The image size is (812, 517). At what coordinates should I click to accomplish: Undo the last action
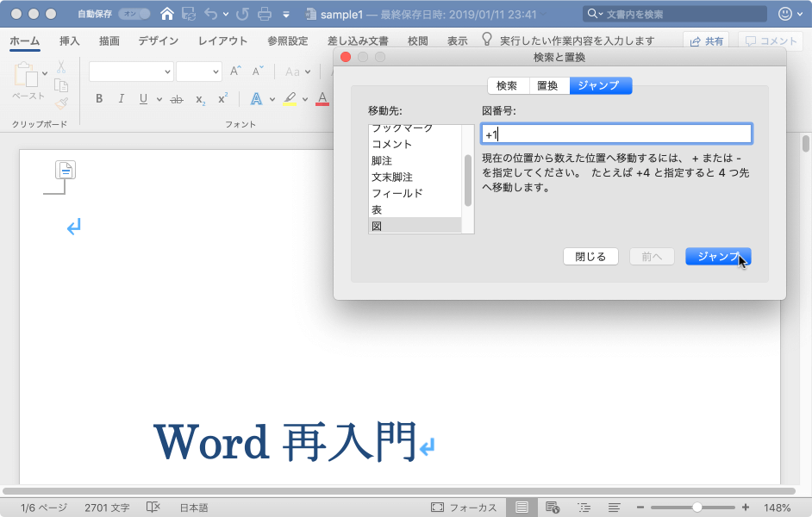click(x=211, y=14)
